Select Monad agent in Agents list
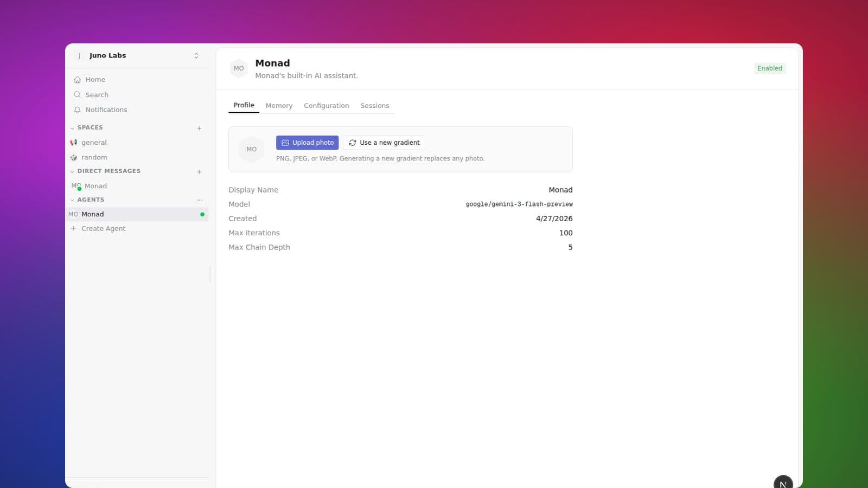 137,214
